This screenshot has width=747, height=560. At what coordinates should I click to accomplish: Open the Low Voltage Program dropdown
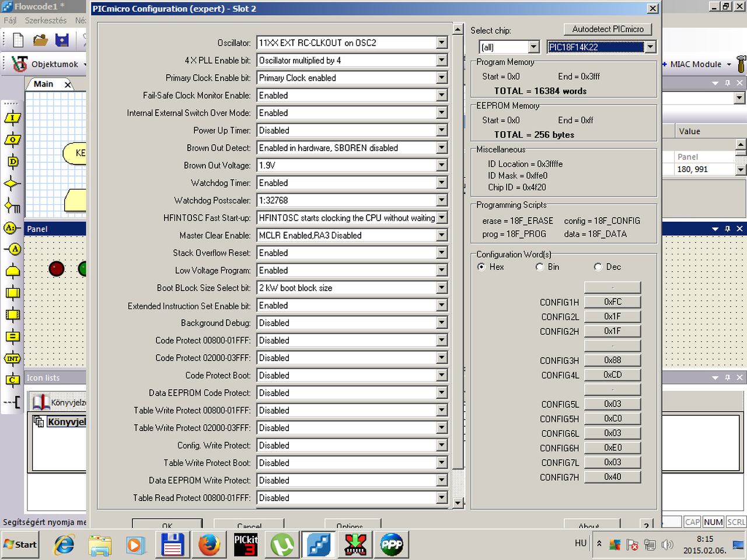coord(442,270)
